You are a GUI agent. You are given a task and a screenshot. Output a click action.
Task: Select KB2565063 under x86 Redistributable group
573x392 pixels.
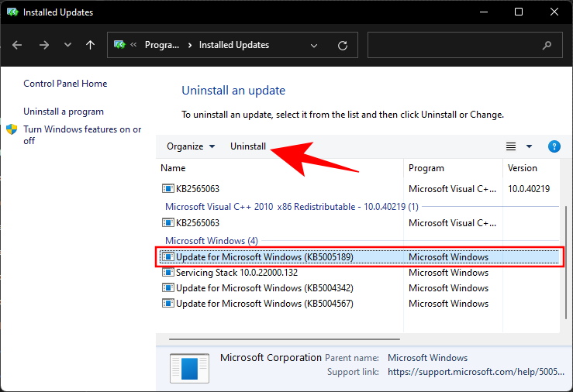coord(360,223)
